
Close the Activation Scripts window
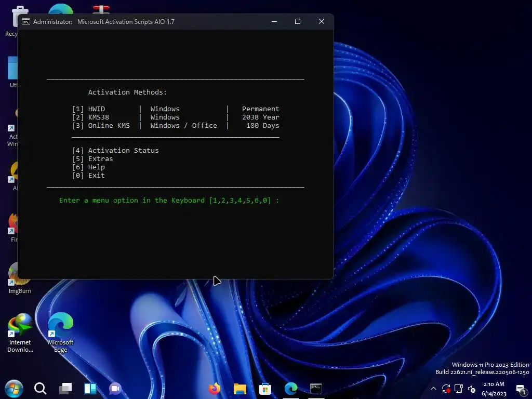pyautogui.click(x=321, y=21)
